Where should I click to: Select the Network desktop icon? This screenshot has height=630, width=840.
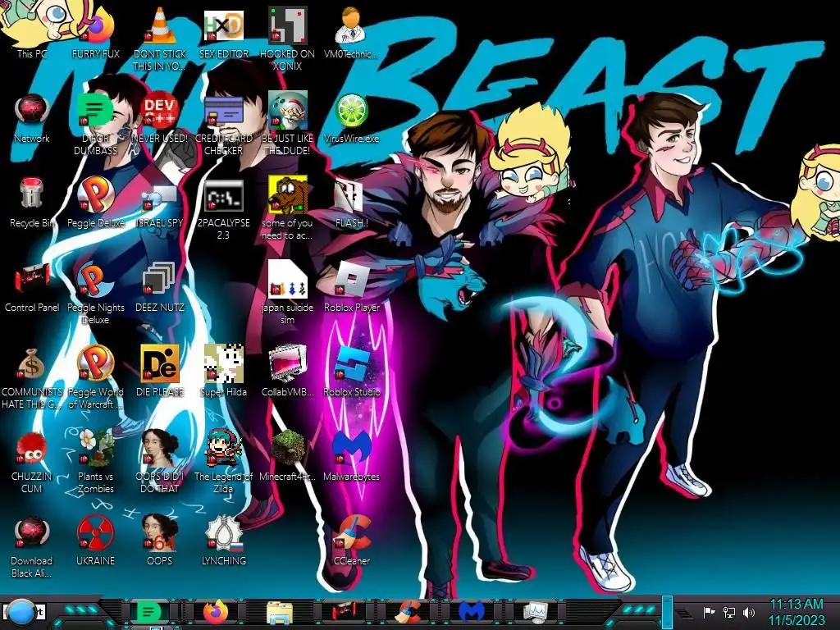[32, 119]
